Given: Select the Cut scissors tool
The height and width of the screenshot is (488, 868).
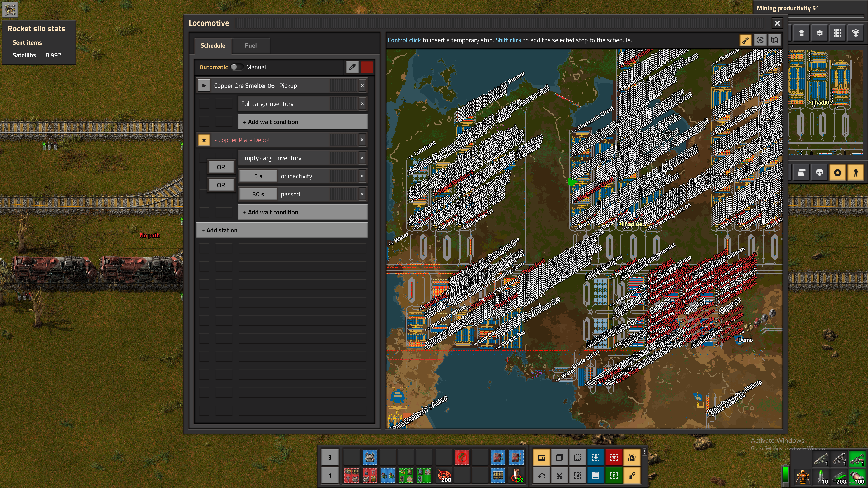Looking at the screenshot, I should (559, 476).
